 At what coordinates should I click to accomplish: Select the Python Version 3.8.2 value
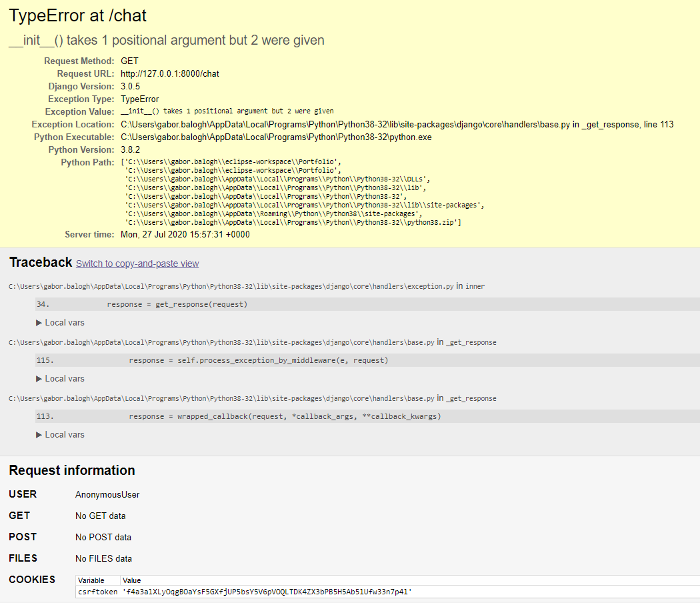click(130, 149)
